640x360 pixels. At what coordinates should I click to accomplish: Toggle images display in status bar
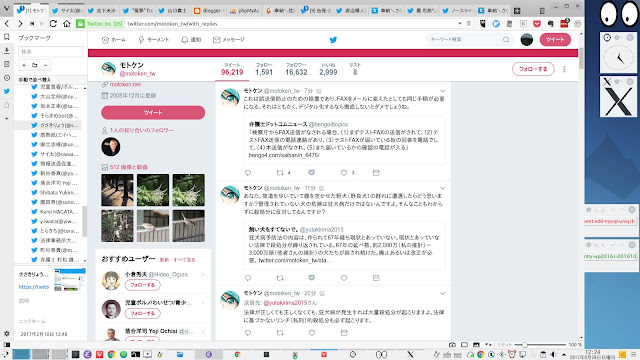[x=476, y=345]
